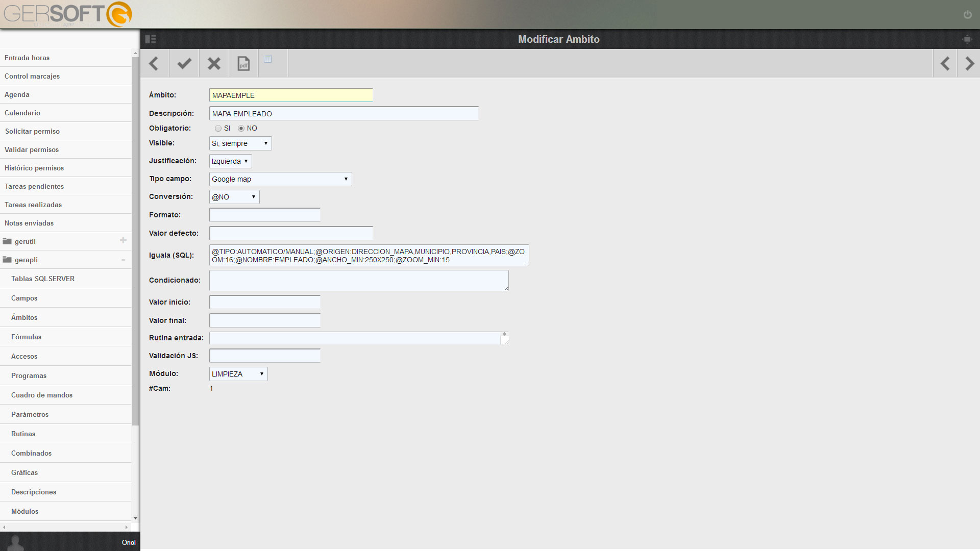The width and height of the screenshot is (980, 551).
Task: Open Rutinas entry in sidebar
Action: (66, 434)
